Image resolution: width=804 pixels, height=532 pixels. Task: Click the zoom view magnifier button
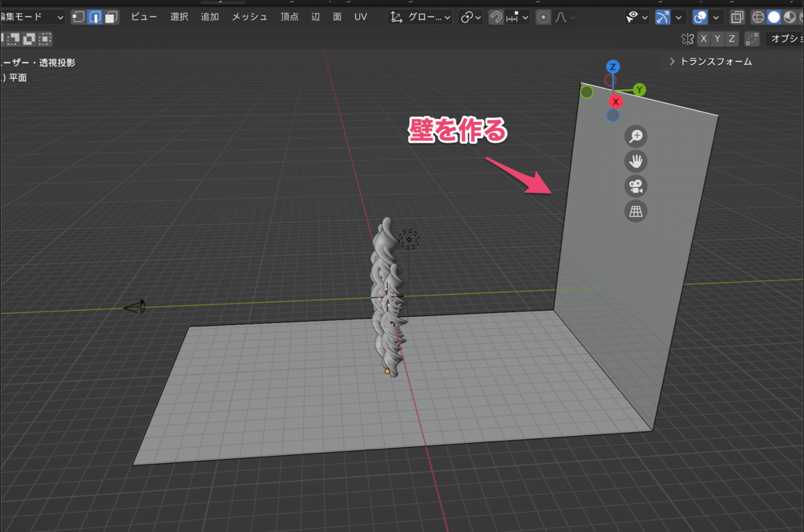click(635, 137)
